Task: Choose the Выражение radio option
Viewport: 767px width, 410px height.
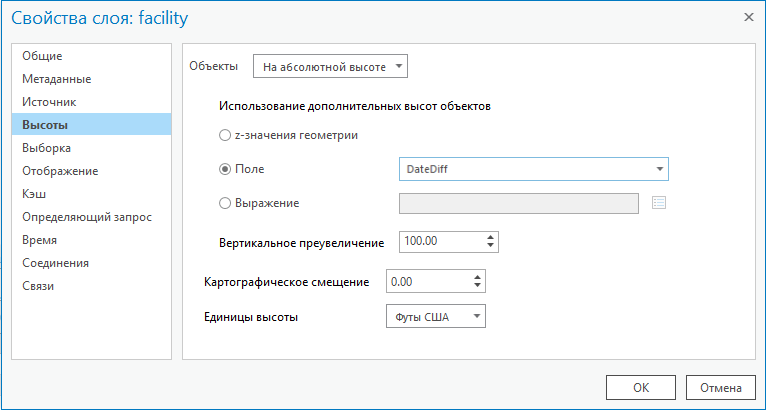Action: point(224,203)
